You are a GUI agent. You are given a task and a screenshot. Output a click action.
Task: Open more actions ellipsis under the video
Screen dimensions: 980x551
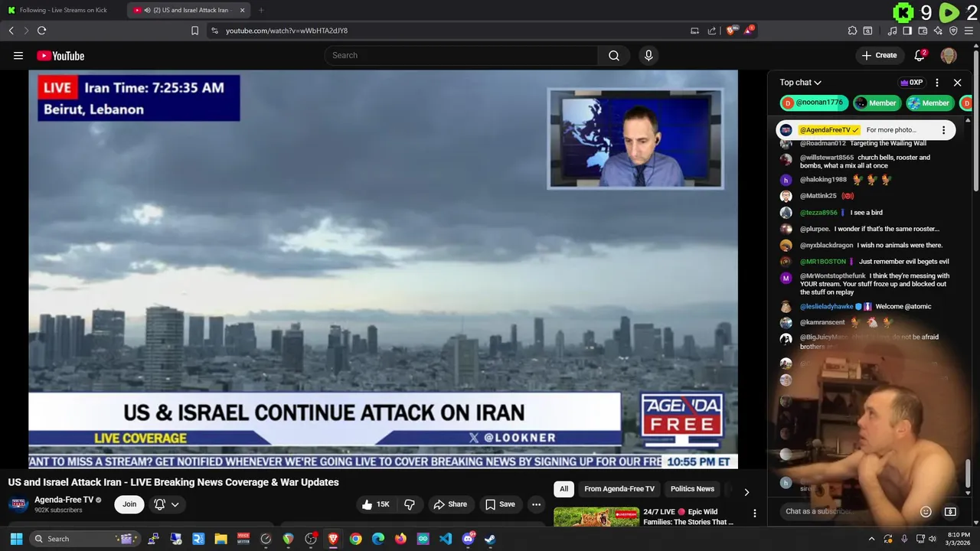click(536, 504)
